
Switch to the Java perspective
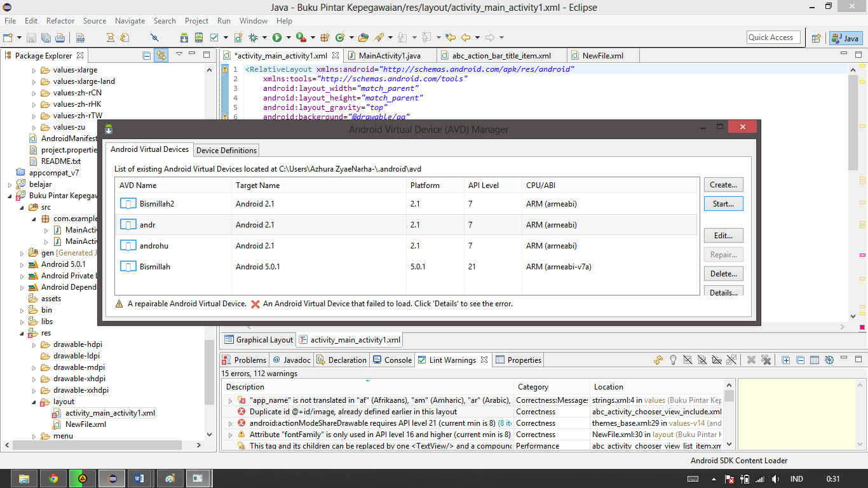845,38
